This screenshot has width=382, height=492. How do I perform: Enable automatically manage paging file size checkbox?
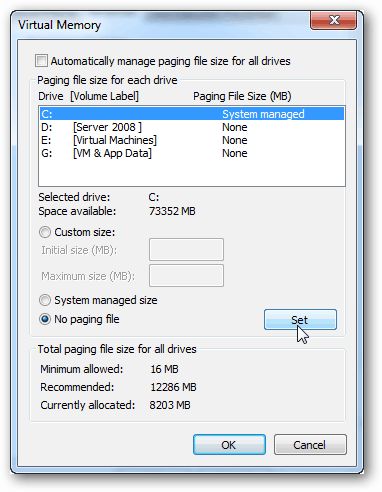pyautogui.click(x=41, y=61)
